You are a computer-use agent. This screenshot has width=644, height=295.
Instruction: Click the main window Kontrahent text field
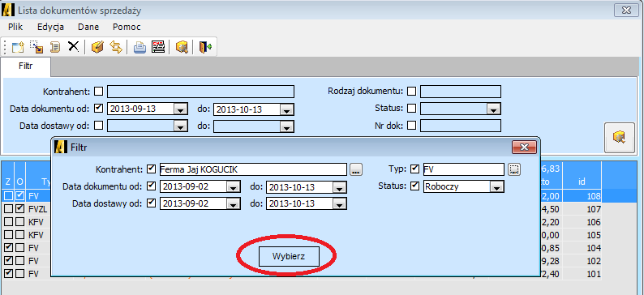[x=201, y=92]
